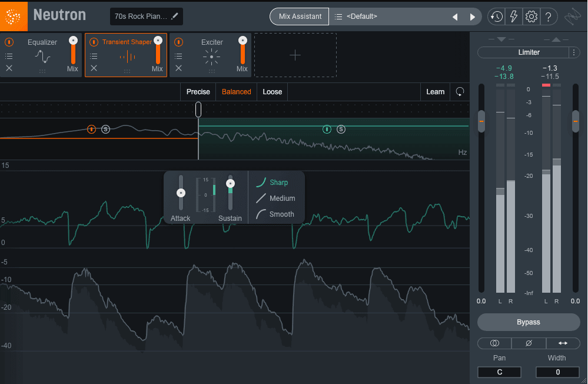Click the input threshold down-arrow marker

tap(501, 39)
